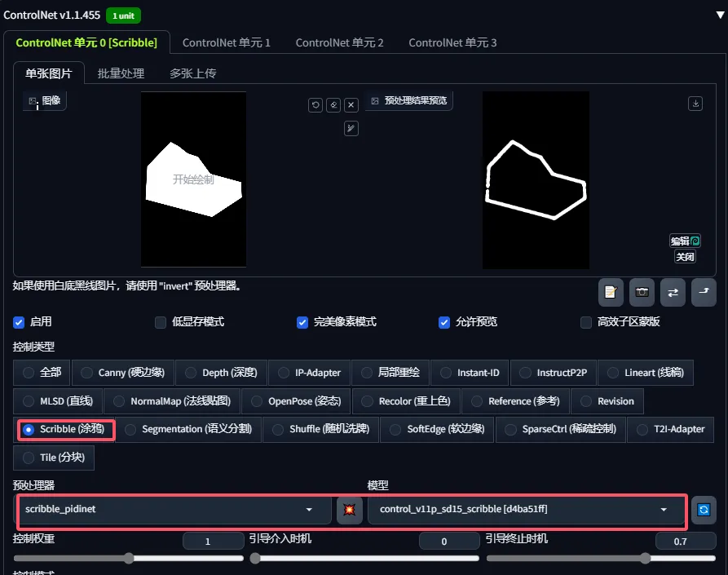728x575 pixels.
Task: Click the 1 unit badge
Action: (x=123, y=15)
